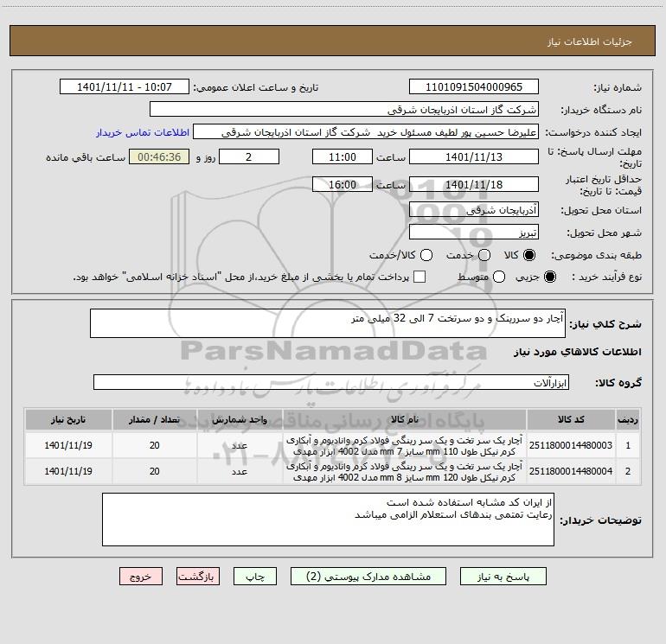Click the اطلاعات کالاهای مورد نیاز section heading
The width and height of the screenshot is (666, 644).
pos(578,352)
